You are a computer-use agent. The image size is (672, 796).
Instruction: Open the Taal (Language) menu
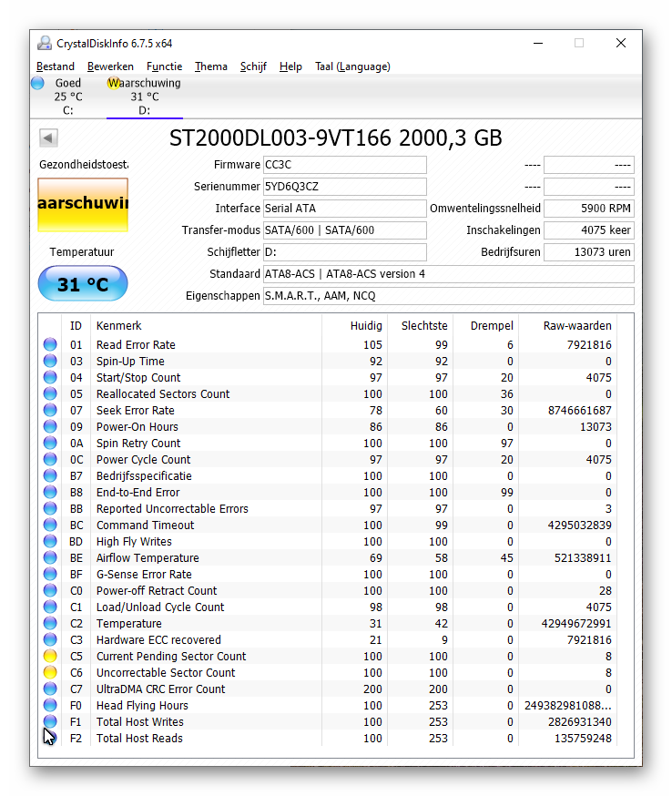pos(352,66)
